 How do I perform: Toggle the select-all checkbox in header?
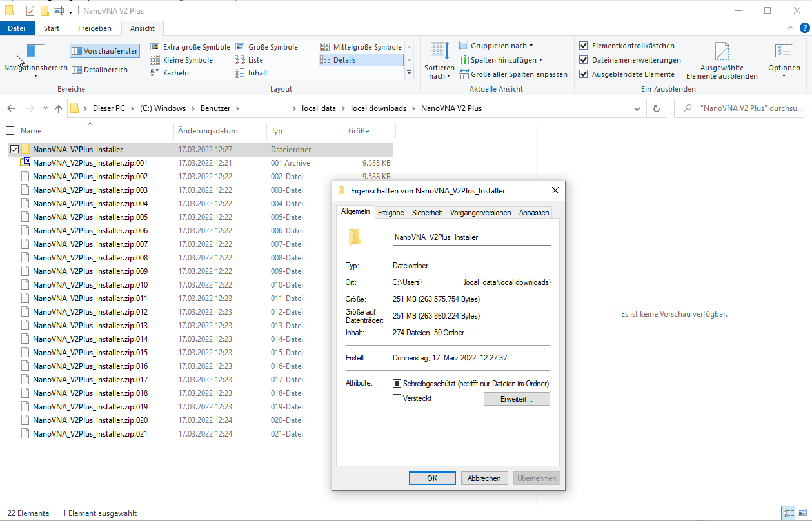pos(10,130)
